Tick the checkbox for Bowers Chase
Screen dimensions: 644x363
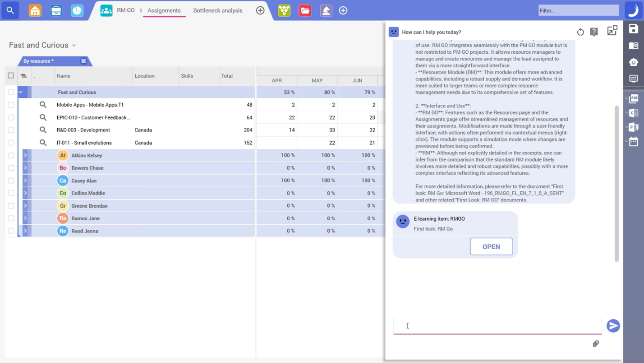tap(11, 168)
